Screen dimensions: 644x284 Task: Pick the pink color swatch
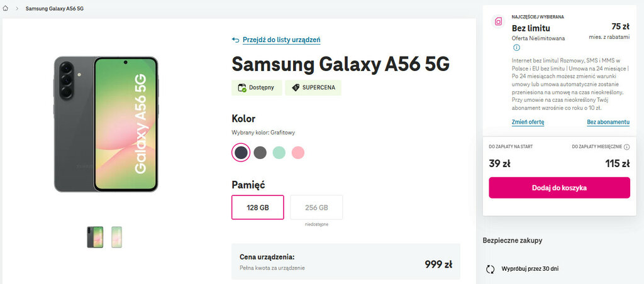click(297, 153)
